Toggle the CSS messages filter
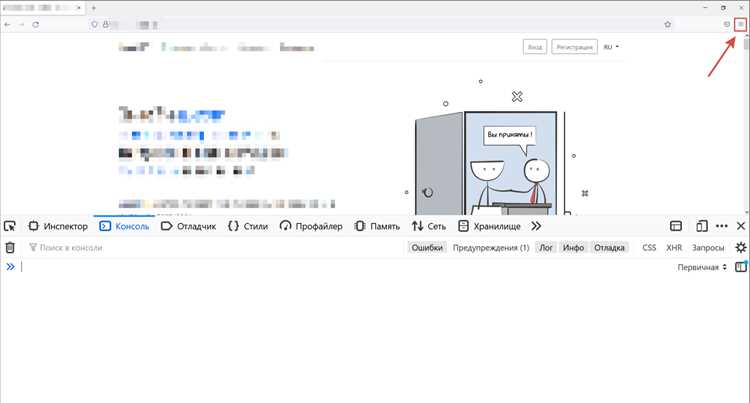Screen dimensions: 750x403 coord(649,248)
